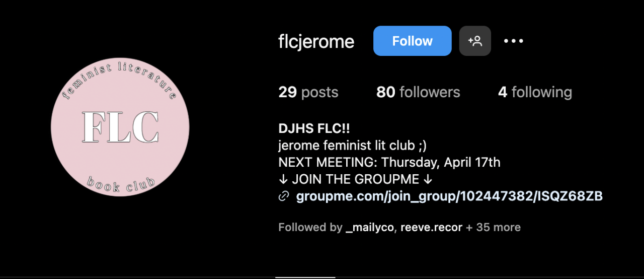The width and height of the screenshot is (644, 279).
Task: Click the Followed by label
Action: [x=310, y=228]
